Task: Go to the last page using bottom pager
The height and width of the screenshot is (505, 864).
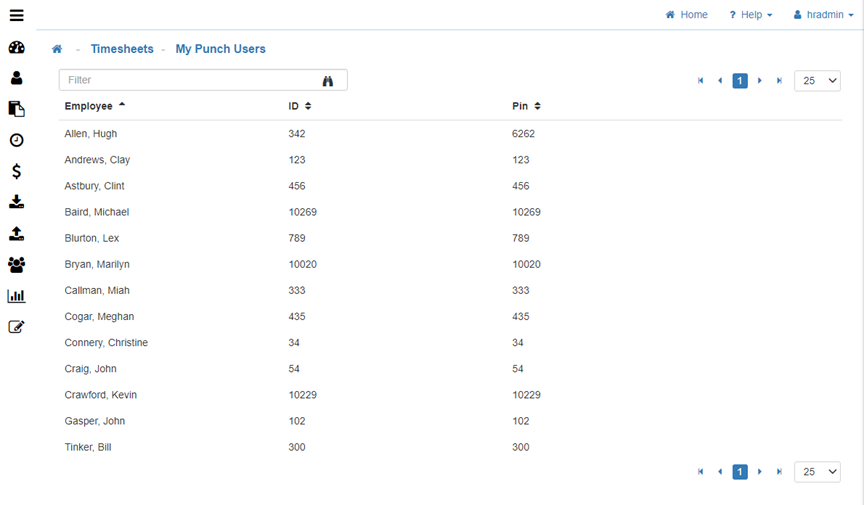Action: 780,472
